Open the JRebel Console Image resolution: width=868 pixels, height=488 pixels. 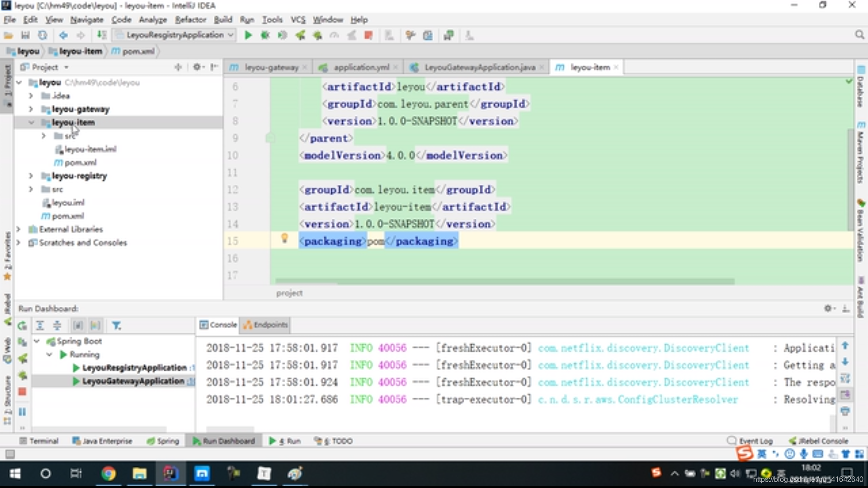(x=819, y=441)
